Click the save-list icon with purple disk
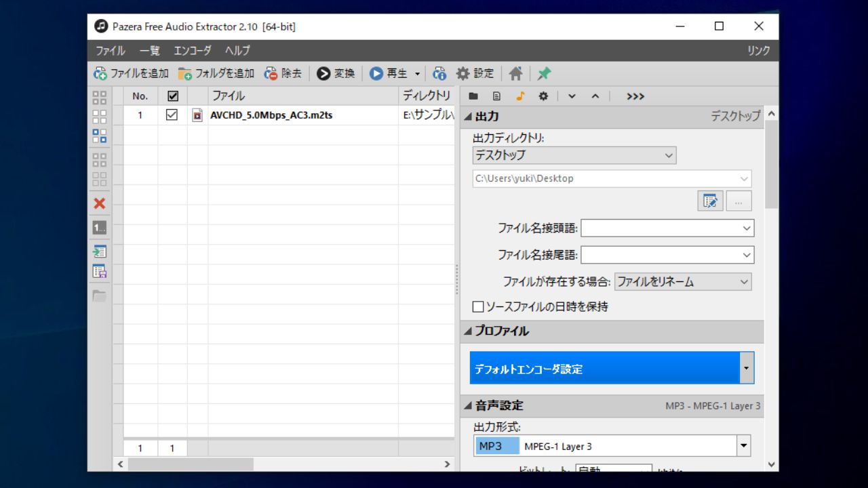The image size is (868, 488). tap(100, 272)
